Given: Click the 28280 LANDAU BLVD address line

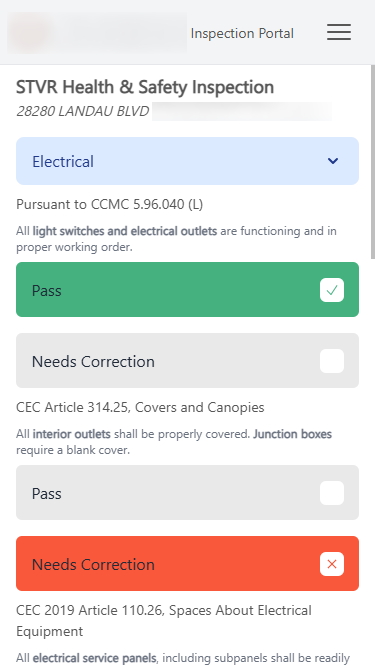Looking at the screenshot, I should (x=82, y=111).
